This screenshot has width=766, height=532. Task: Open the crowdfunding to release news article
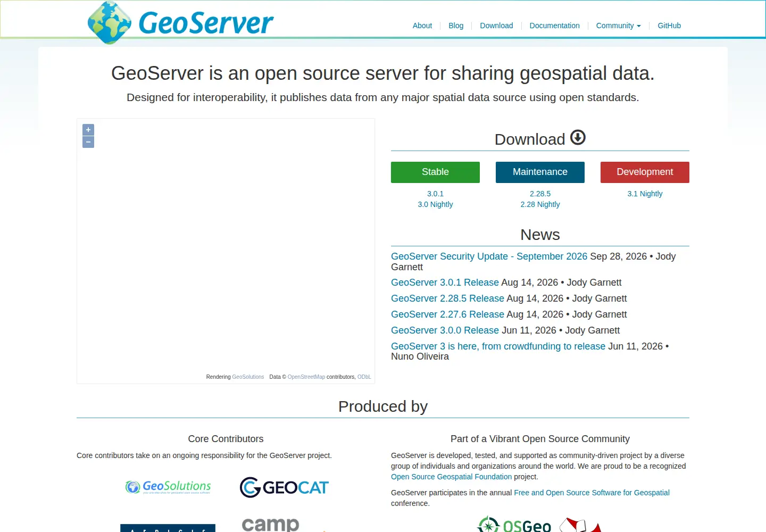click(498, 346)
